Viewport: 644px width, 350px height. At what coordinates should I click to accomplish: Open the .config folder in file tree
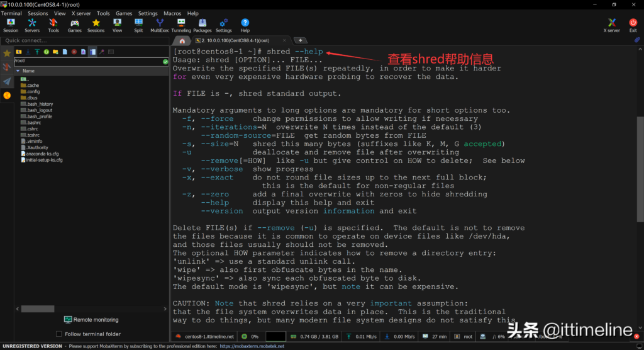[x=33, y=91]
